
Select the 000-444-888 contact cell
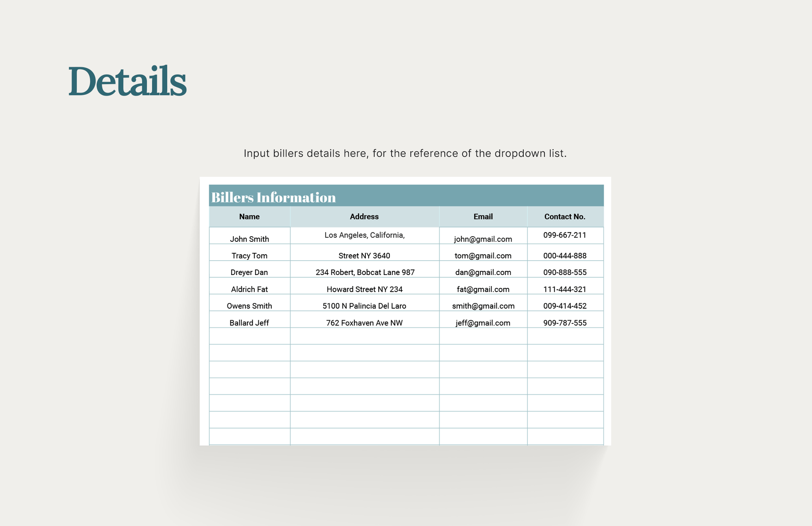point(565,252)
